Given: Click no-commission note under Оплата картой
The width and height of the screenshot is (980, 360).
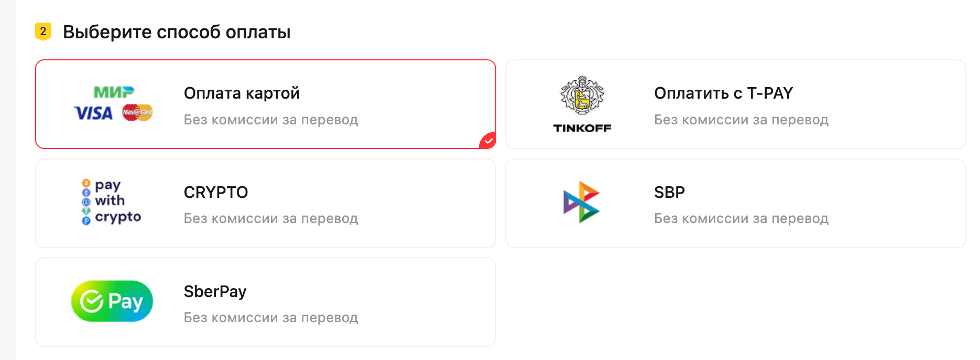Looking at the screenshot, I should [270, 120].
